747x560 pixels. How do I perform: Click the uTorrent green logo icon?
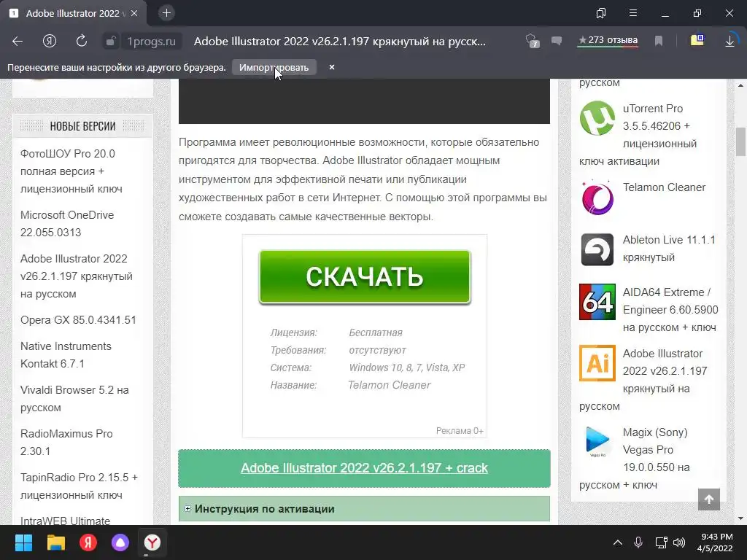point(597,118)
